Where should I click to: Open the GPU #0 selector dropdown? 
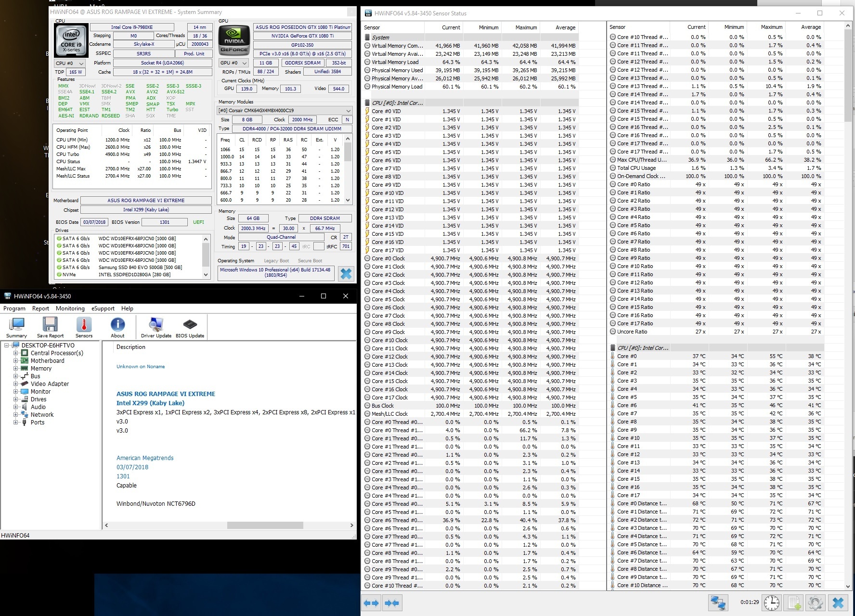point(234,63)
